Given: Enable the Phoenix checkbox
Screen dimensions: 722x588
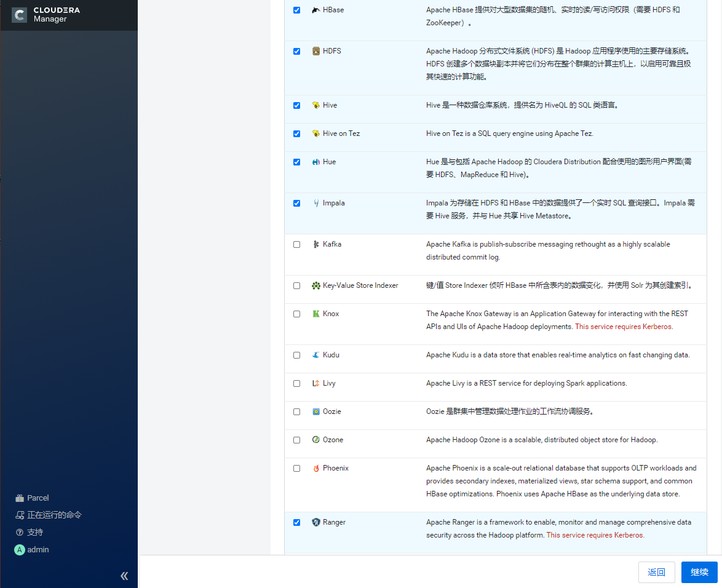Looking at the screenshot, I should (297, 468).
